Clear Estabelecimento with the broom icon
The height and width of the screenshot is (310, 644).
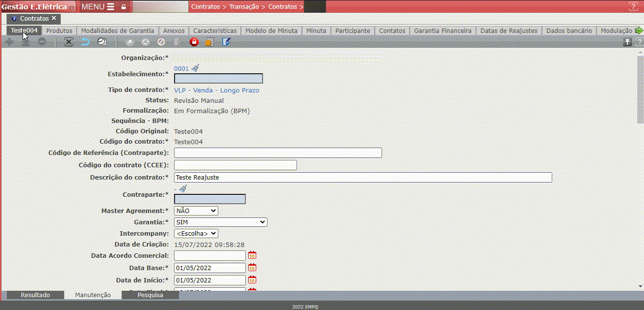point(195,68)
